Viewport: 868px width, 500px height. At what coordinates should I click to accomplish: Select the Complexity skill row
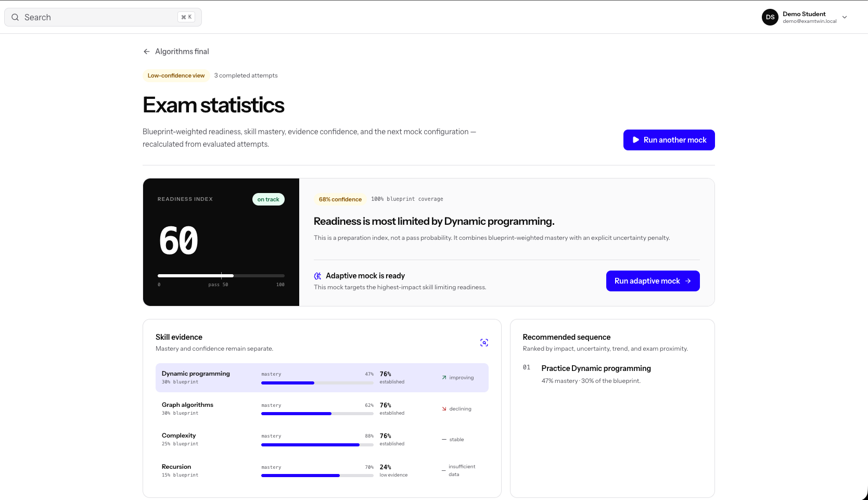322,440
